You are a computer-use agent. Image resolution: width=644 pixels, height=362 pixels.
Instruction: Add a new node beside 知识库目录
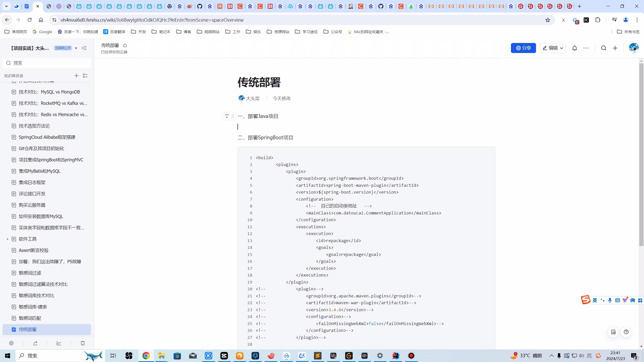(x=76, y=75)
